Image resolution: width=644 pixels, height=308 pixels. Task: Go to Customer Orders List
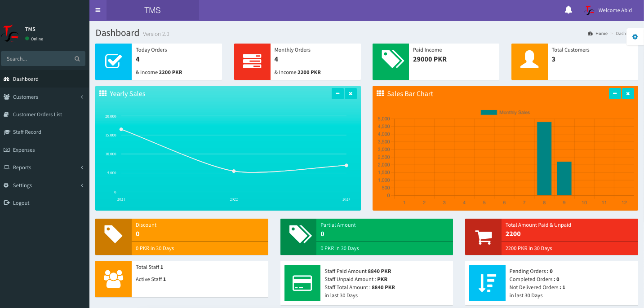point(44,114)
